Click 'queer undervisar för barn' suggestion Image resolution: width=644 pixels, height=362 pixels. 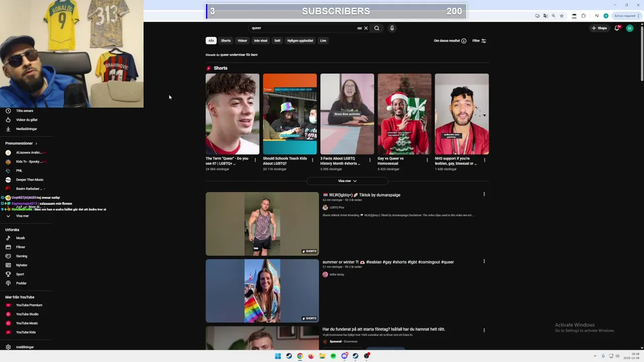239,55
